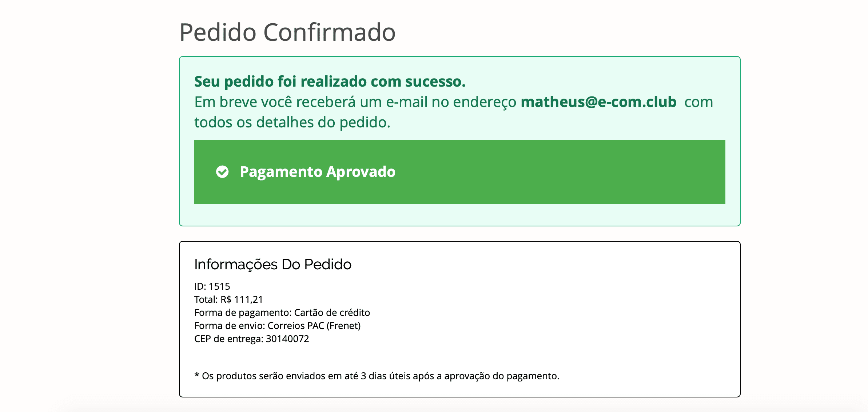868x412 pixels.
Task: Click the "ID:" label in order info
Action: [x=200, y=286]
